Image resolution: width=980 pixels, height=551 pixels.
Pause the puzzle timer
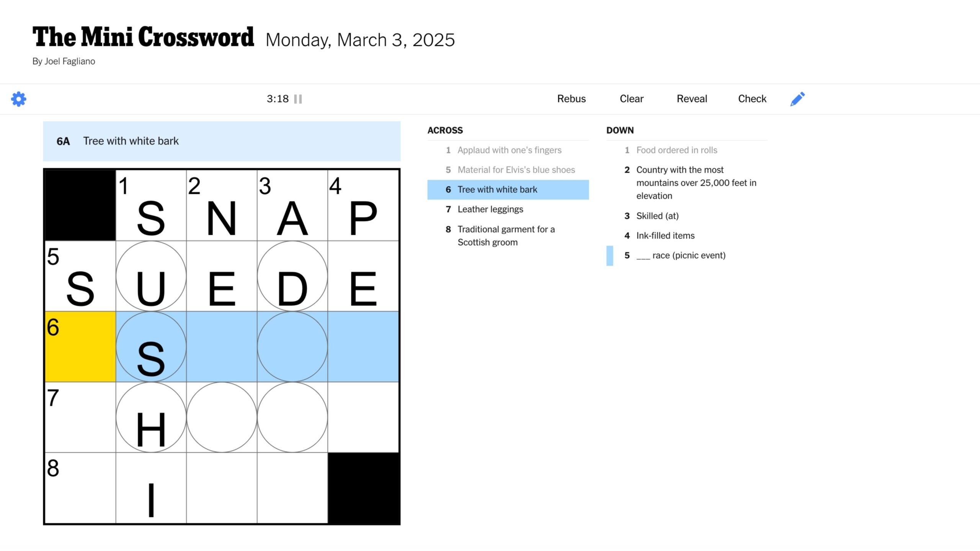[x=298, y=99]
